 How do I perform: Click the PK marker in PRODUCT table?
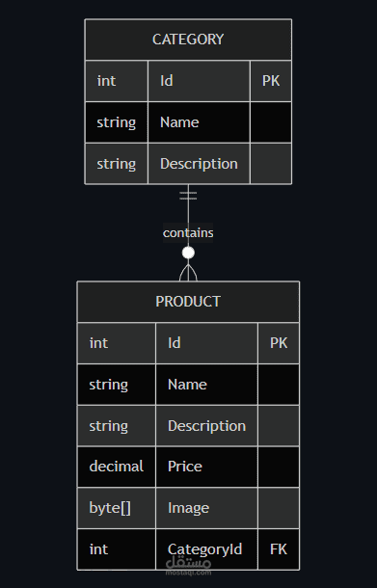point(279,343)
